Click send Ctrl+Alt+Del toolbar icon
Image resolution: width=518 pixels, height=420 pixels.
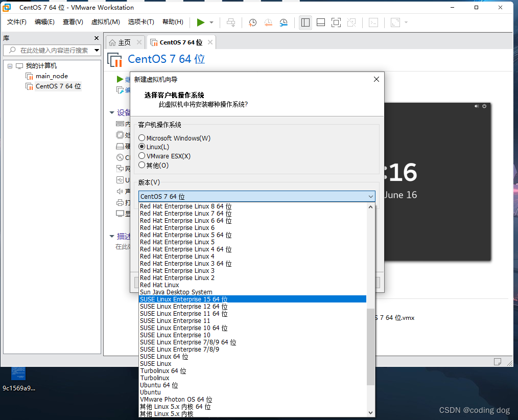[x=231, y=22]
